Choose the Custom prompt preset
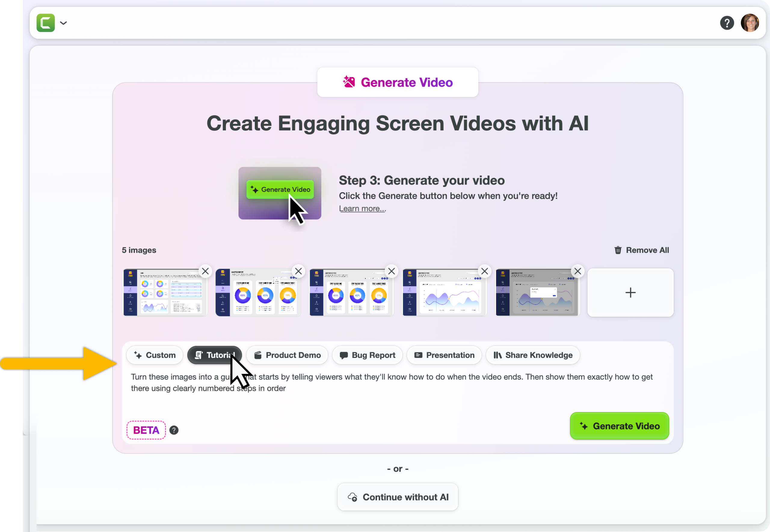This screenshot has height=532, width=770. (155, 355)
